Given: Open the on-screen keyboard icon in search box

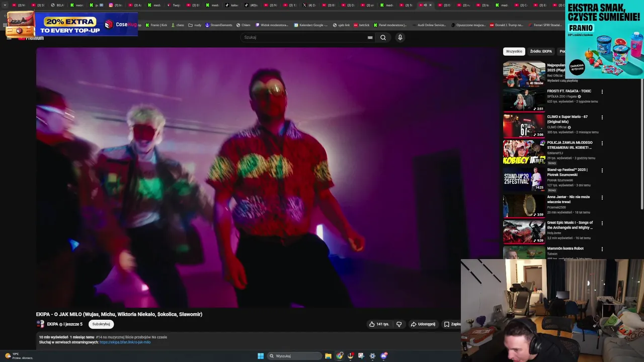Looking at the screenshot, I should 370,37.
